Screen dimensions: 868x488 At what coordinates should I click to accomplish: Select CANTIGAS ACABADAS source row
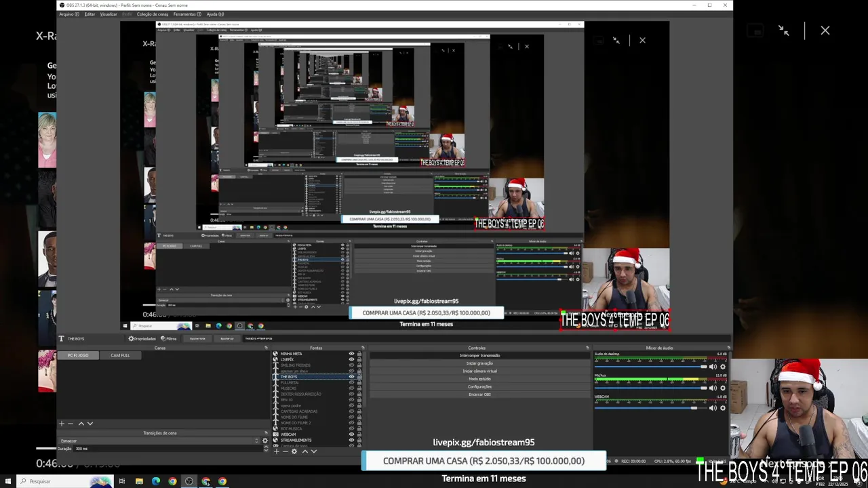coord(317,411)
